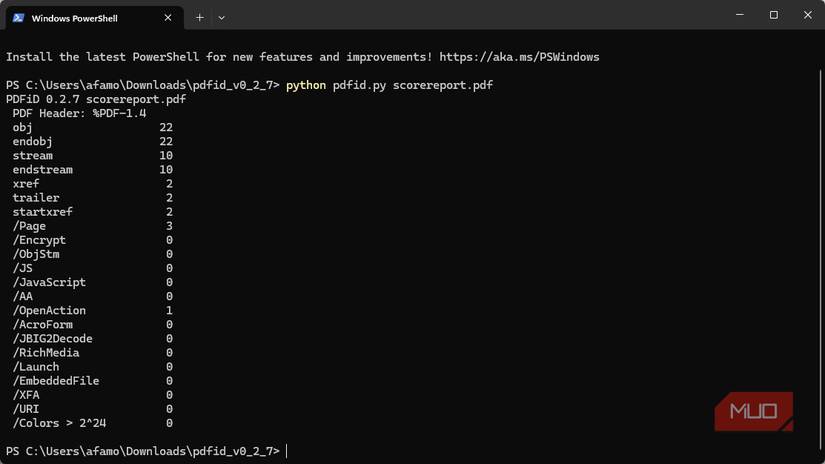Click the PDFiD 0.2.7 scorereport.pdf line
This screenshot has height=464, width=825.
pyautogui.click(x=96, y=99)
